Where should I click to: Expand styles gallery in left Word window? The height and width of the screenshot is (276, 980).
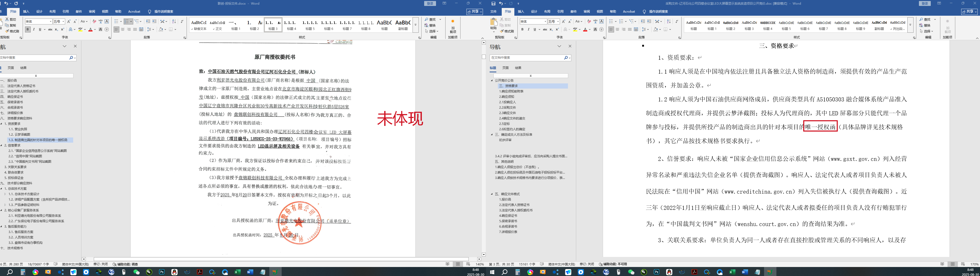415,25
